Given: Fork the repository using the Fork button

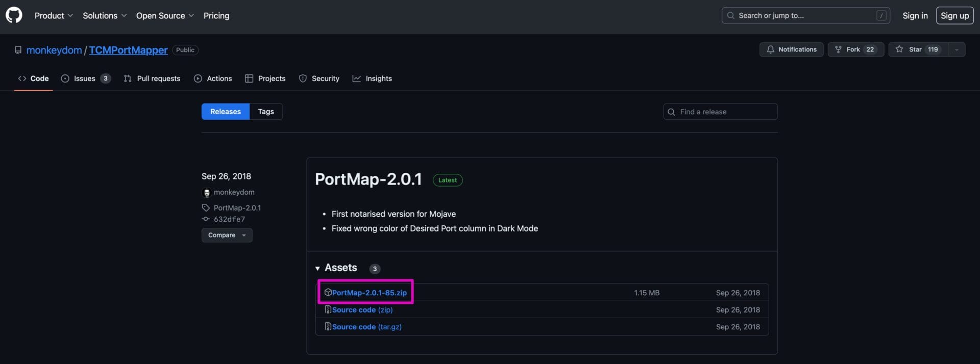Looking at the screenshot, I should point(855,49).
